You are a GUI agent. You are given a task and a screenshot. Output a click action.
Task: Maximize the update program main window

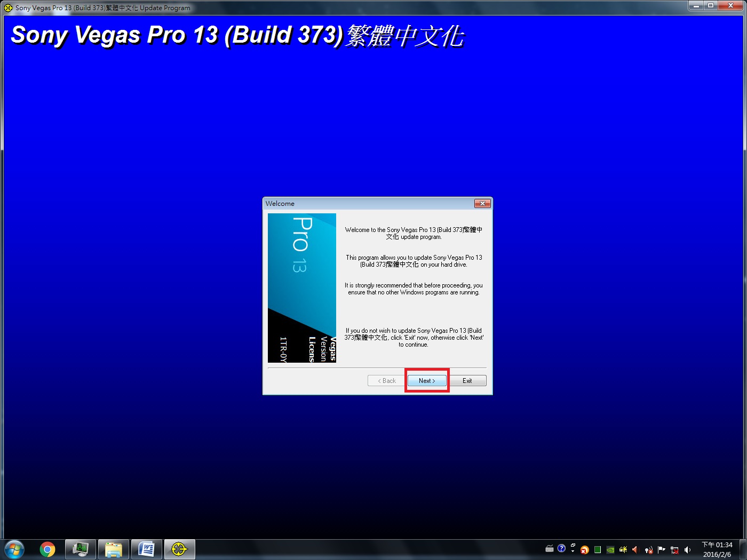coord(711,5)
